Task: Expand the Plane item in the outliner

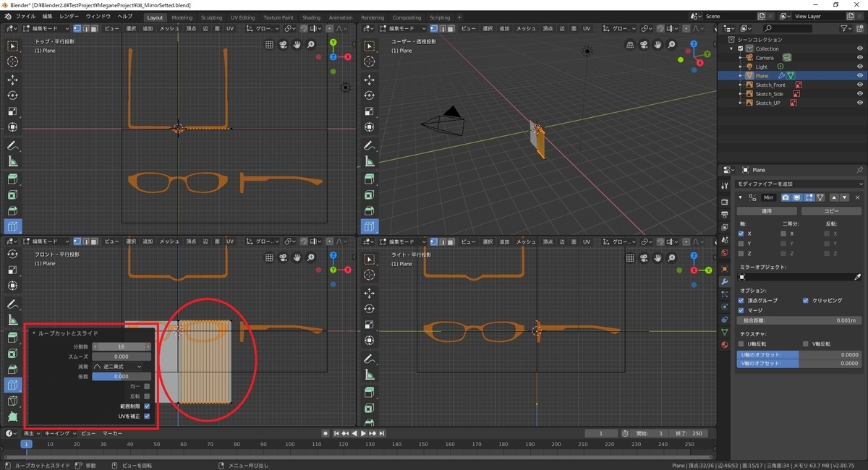Action: [x=741, y=76]
